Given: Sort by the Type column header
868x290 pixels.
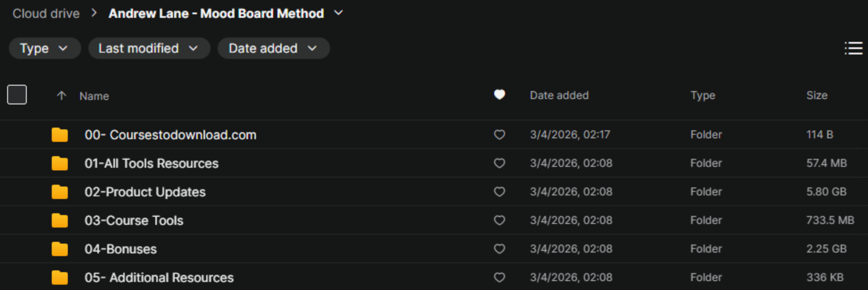Looking at the screenshot, I should pyautogui.click(x=703, y=95).
